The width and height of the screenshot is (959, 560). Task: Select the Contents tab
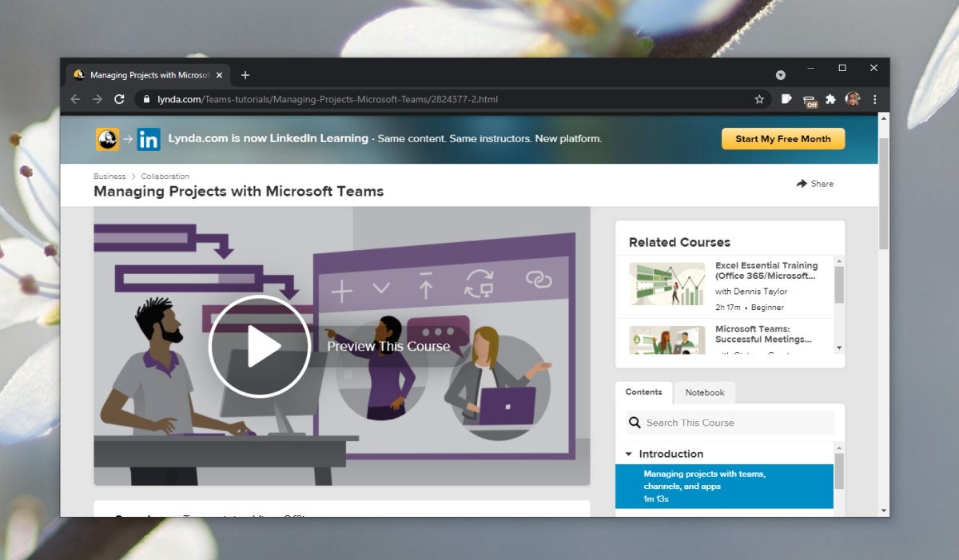pyautogui.click(x=644, y=392)
